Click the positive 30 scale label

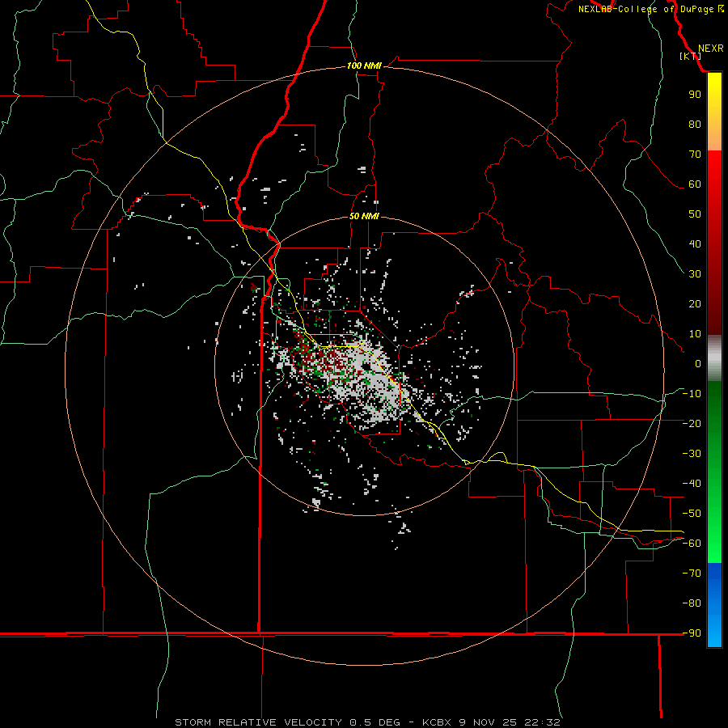pyautogui.click(x=695, y=274)
